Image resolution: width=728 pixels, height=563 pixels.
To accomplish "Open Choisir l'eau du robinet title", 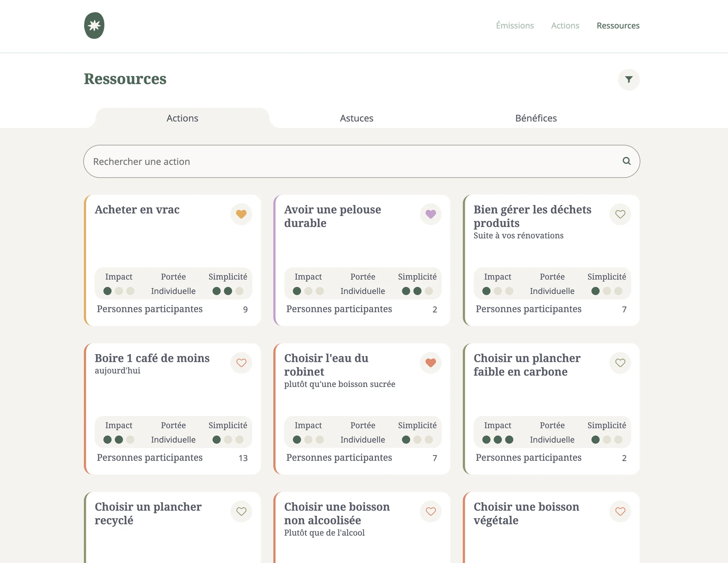I will point(326,365).
